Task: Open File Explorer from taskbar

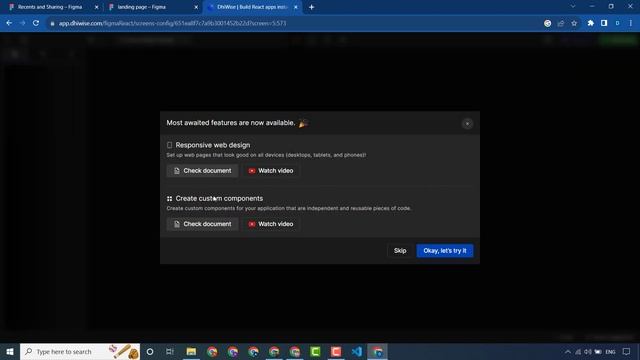Action: point(191,351)
